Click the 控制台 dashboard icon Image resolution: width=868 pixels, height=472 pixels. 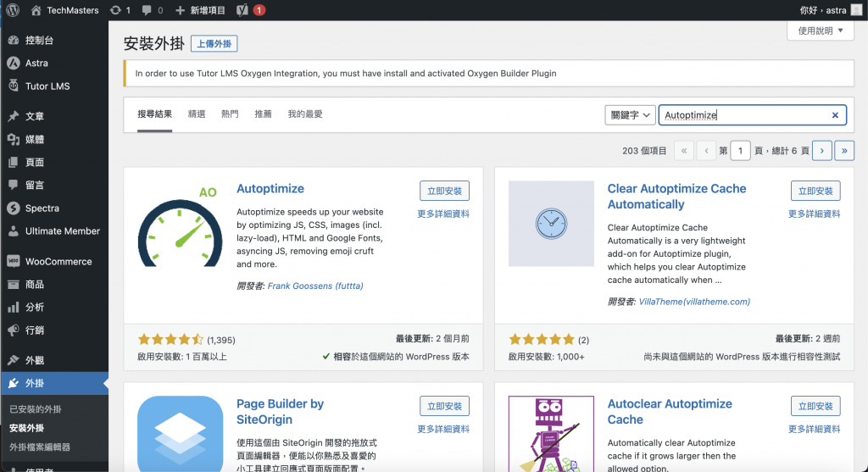[x=14, y=40]
